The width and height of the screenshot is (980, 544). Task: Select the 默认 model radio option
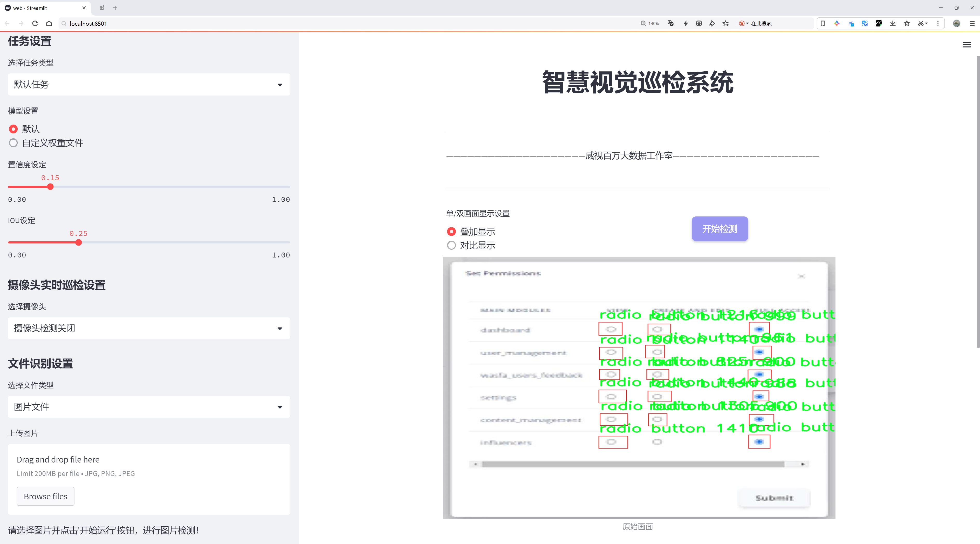tap(13, 129)
